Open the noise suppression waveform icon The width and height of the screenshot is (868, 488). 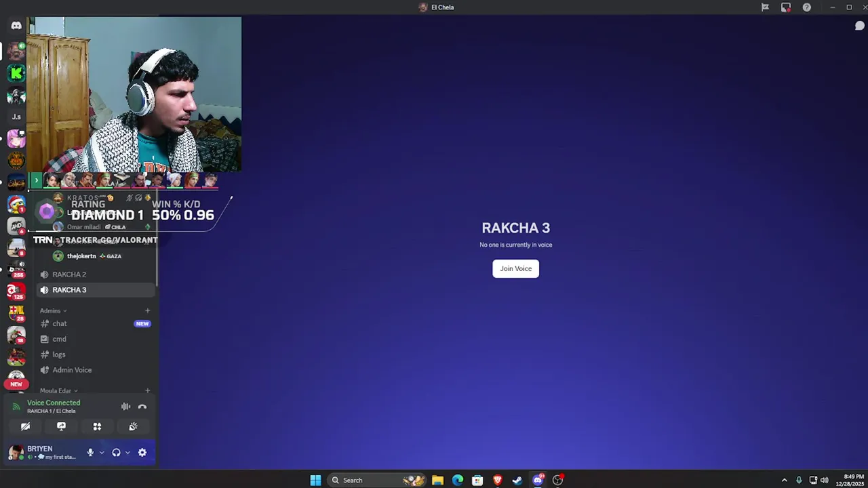(x=125, y=407)
